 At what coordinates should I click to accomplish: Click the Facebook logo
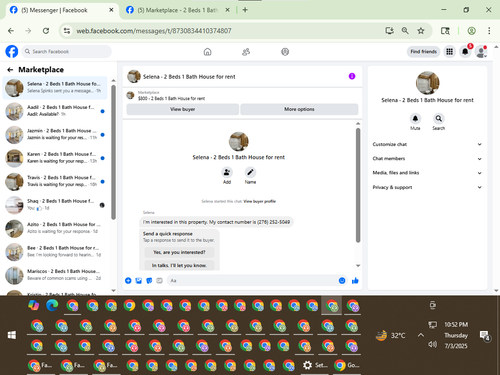pos(12,52)
